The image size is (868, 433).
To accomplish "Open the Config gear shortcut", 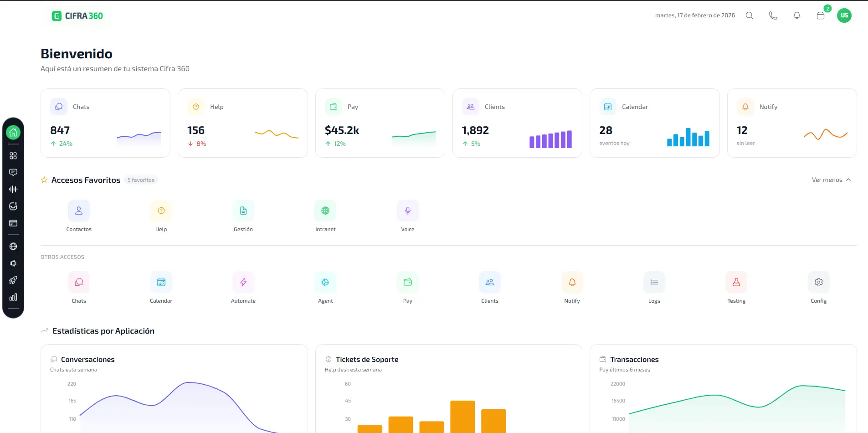I will pyautogui.click(x=818, y=282).
